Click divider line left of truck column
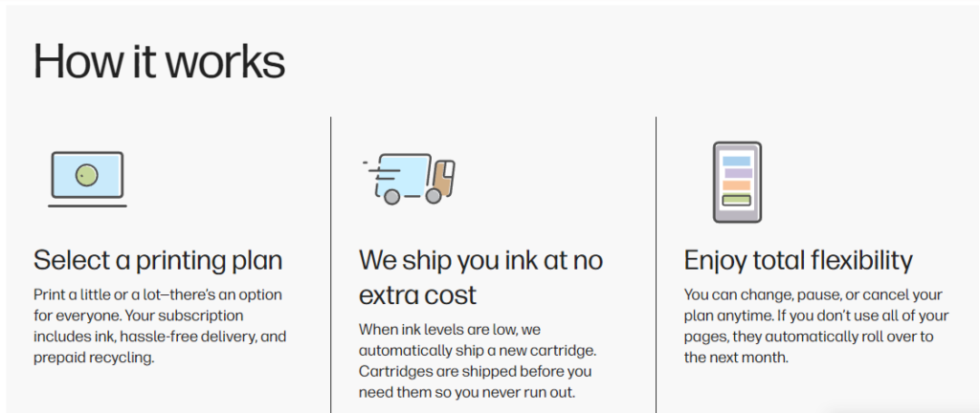Screen dimensions: 980x413 click(330, 265)
